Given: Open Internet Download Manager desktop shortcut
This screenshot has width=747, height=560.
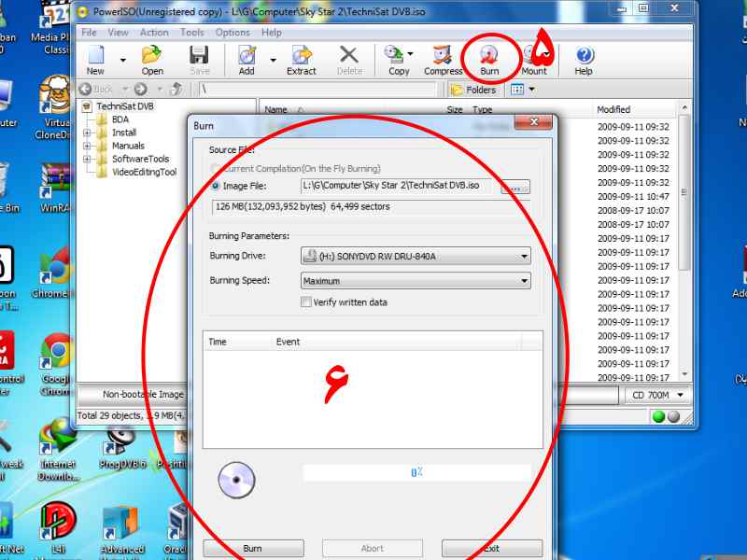Looking at the screenshot, I should [59, 449].
